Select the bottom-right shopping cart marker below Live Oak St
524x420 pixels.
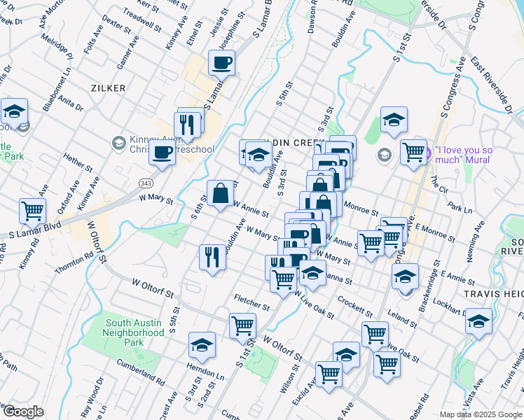387,365
